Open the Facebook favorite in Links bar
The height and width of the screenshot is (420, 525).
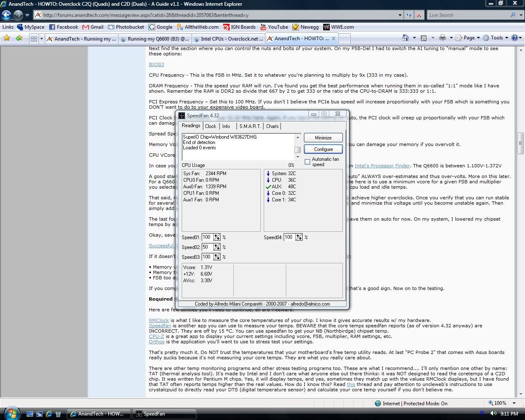[63, 27]
